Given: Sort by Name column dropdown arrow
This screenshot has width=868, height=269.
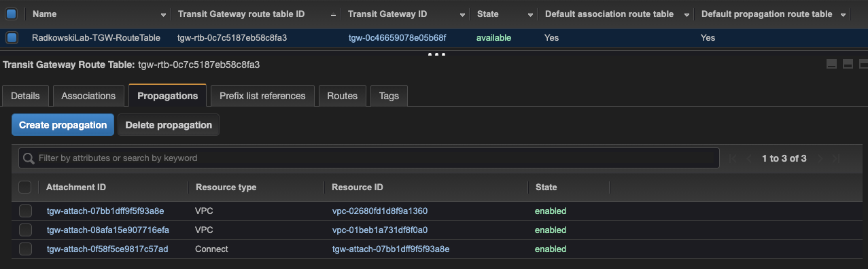Looking at the screenshot, I should (x=163, y=14).
